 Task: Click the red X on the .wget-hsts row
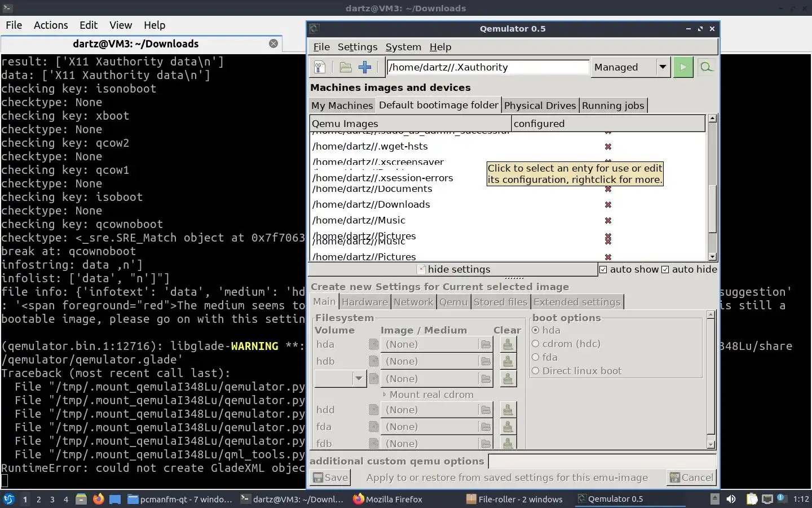point(608,147)
